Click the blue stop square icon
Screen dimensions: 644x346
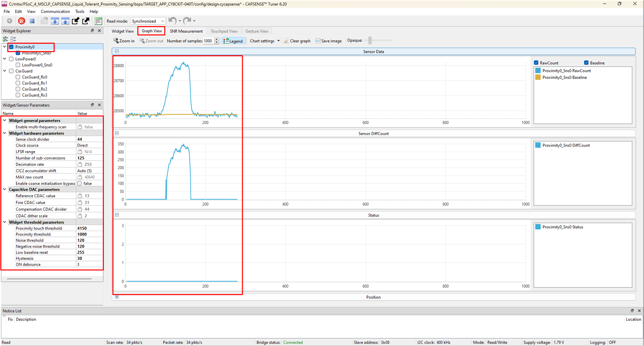(32, 21)
